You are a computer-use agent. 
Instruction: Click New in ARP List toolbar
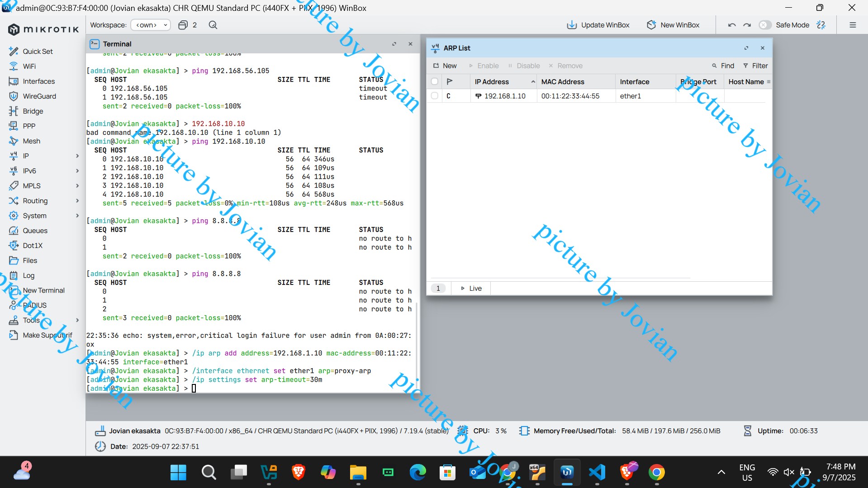click(x=445, y=66)
